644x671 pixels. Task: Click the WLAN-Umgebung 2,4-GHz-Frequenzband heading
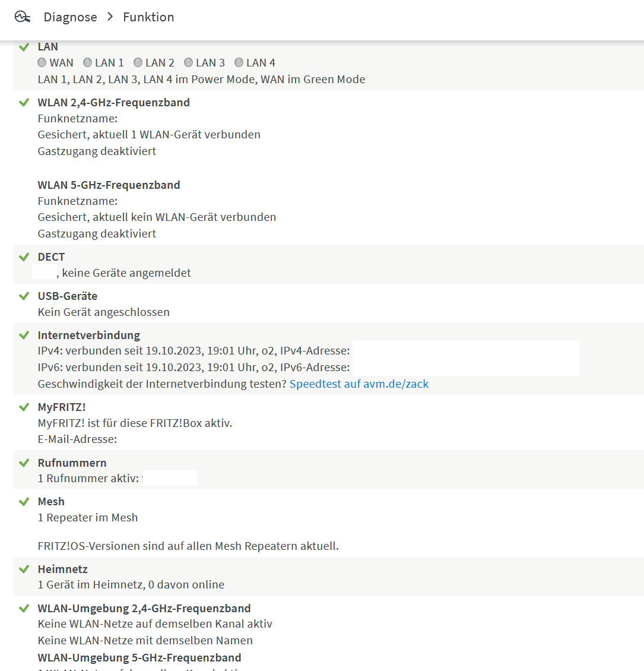click(144, 608)
